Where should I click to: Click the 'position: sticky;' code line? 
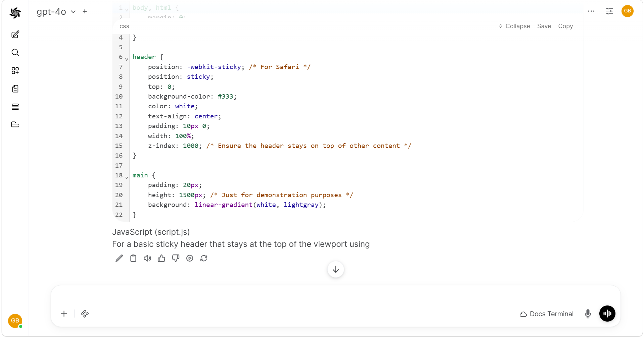(x=181, y=77)
